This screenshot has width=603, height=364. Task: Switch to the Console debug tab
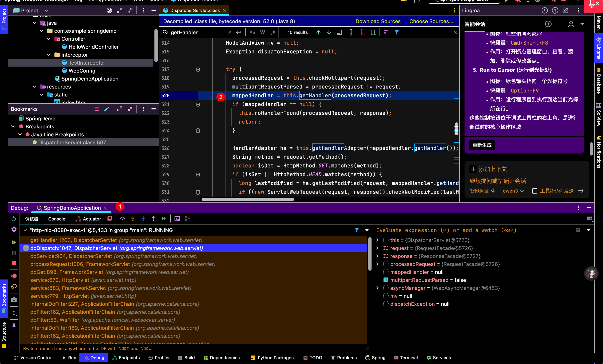pos(56,219)
